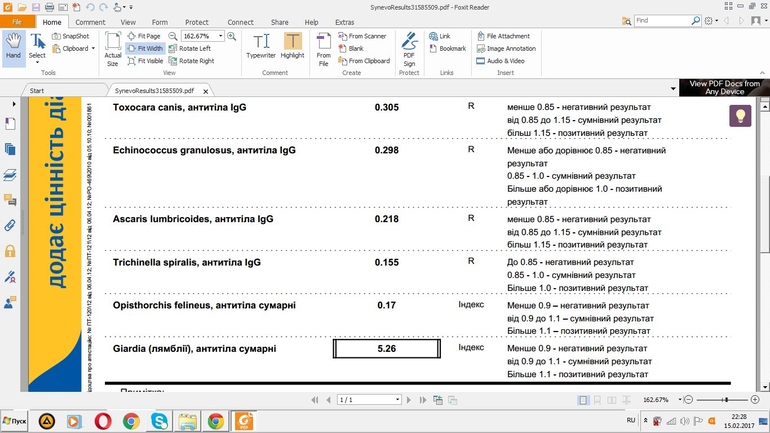Image resolution: width=770 pixels, height=433 pixels.
Task: Click Rotate Left button
Action: [x=195, y=48]
